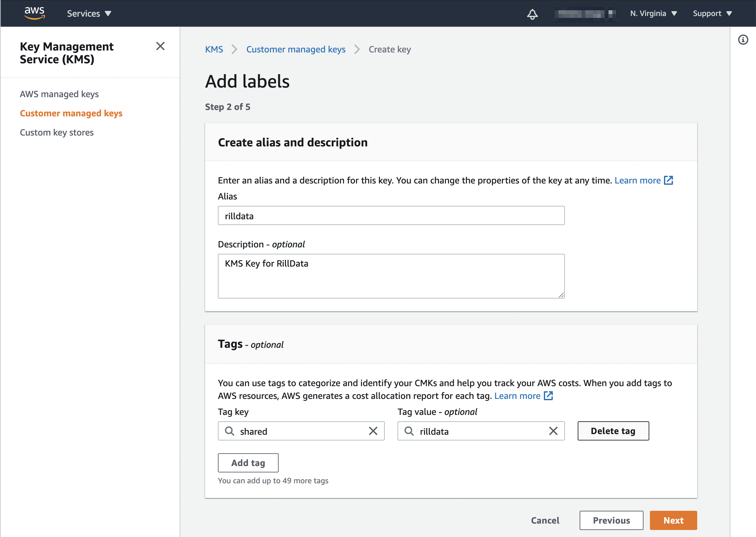Close the KMS sidebar panel
756x537 pixels.
coord(160,46)
